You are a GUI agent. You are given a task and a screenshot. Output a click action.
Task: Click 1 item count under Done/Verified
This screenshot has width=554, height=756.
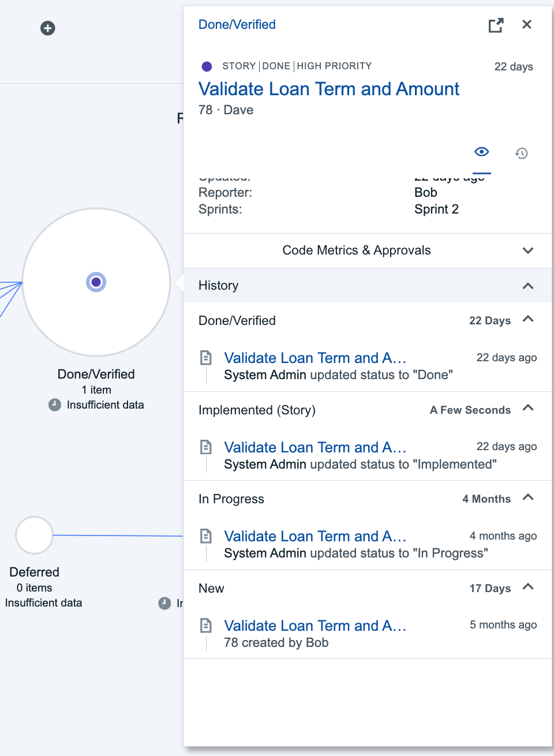click(x=96, y=390)
